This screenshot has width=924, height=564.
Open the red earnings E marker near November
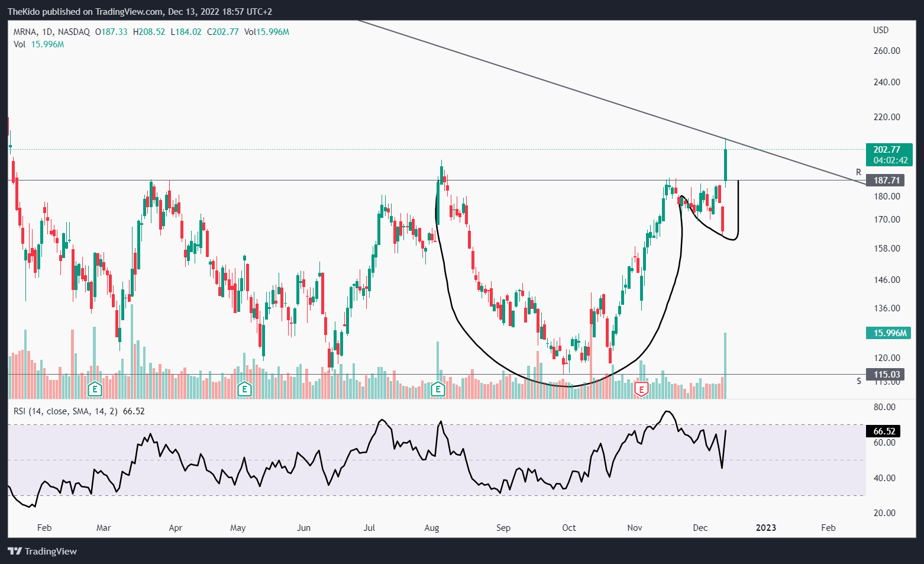(641, 389)
